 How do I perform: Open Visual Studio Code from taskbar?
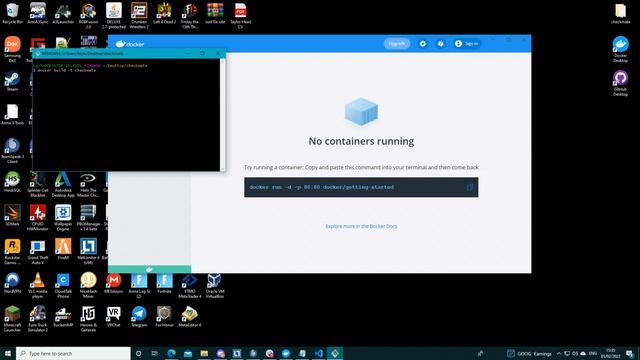pos(319,353)
